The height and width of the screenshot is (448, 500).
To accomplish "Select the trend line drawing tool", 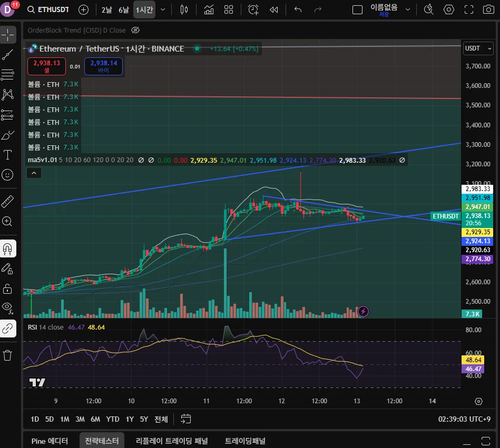I will [8, 55].
